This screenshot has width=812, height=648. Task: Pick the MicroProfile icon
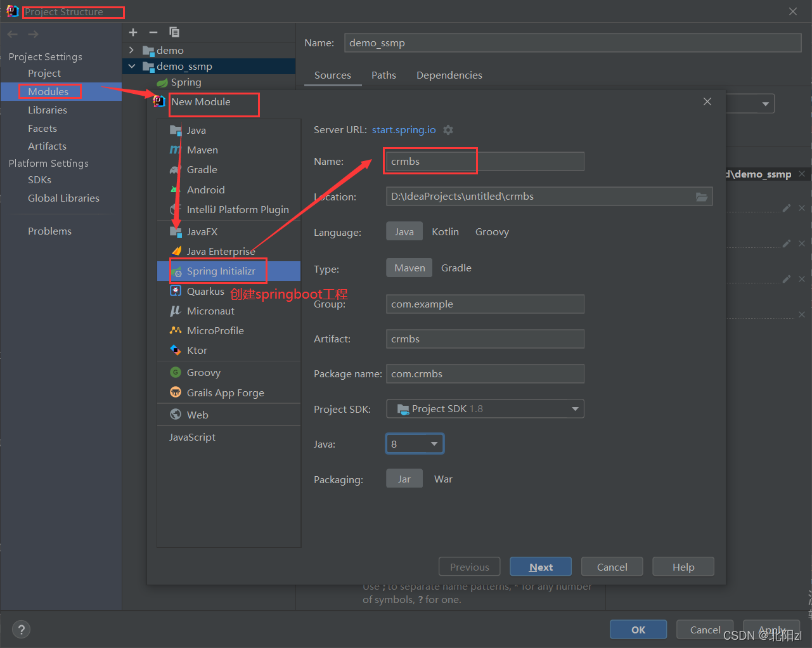[176, 330]
